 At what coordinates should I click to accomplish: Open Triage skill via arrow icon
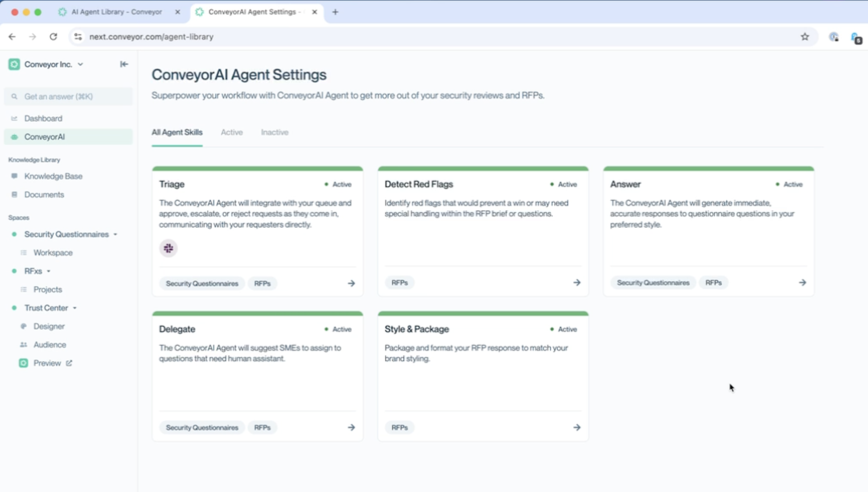351,283
